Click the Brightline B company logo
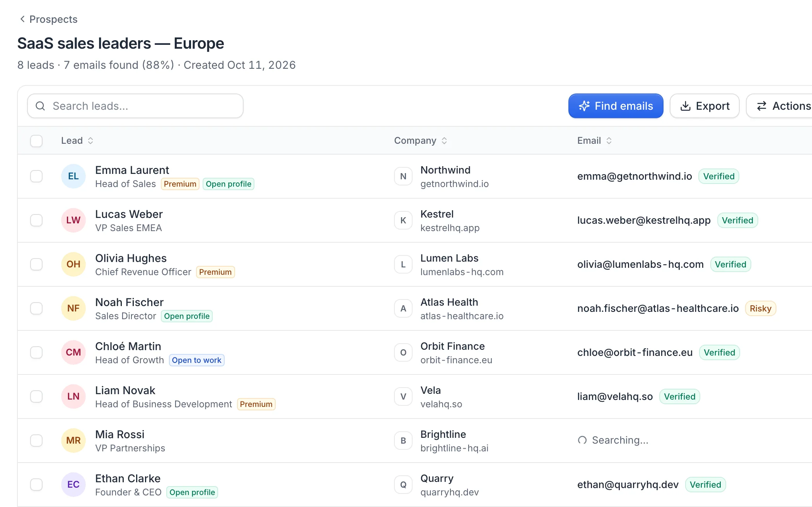812x507 pixels. click(403, 441)
